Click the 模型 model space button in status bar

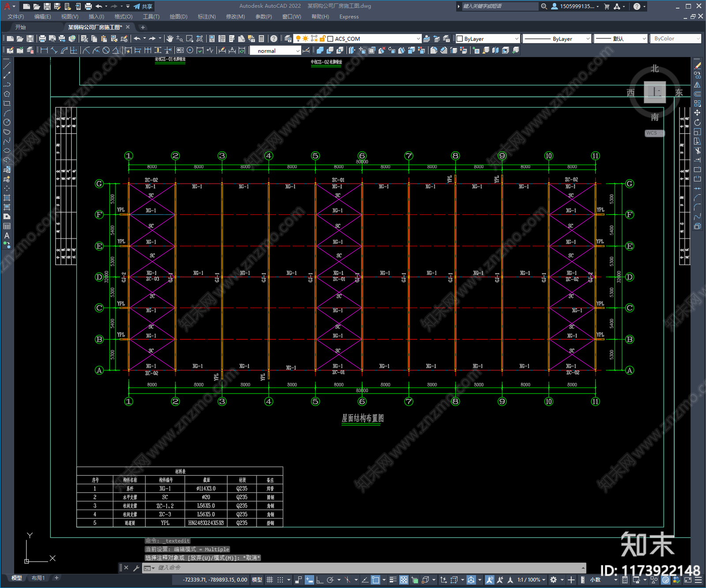pos(257,580)
